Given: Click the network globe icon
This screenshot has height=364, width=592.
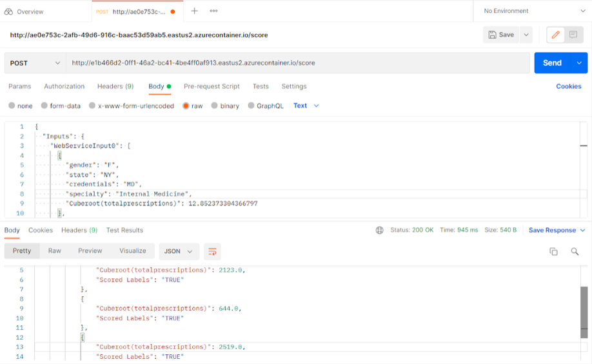Looking at the screenshot, I should point(379,230).
